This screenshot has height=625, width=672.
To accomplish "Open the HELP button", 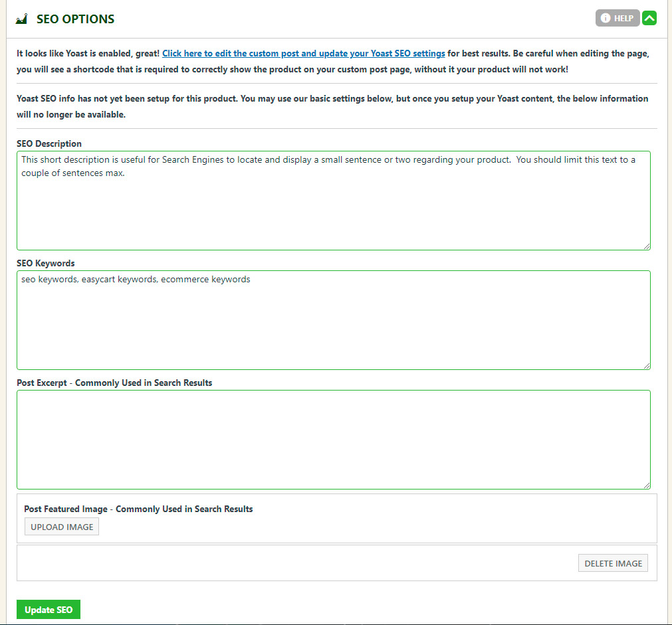I will pos(617,19).
